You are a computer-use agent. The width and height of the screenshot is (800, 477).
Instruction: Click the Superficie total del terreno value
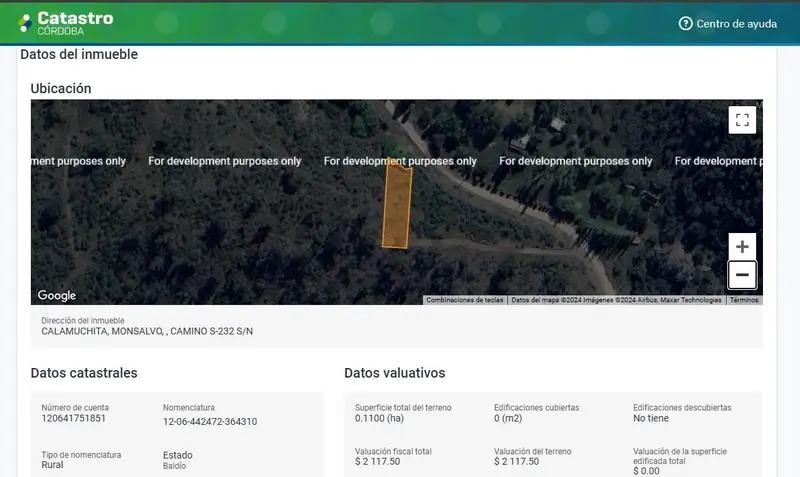tap(379, 418)
